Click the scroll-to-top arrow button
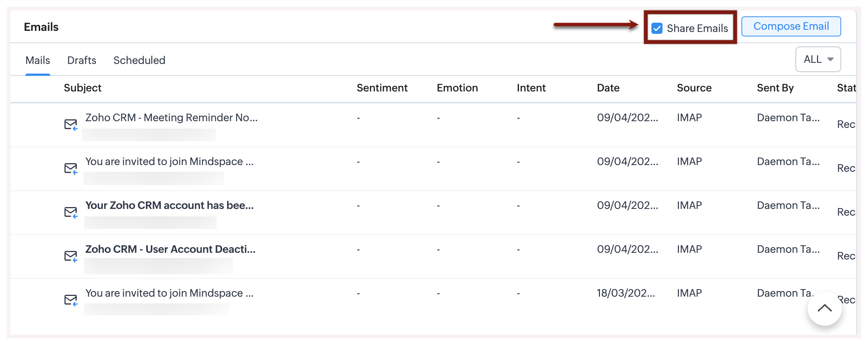 click(824, 308)
